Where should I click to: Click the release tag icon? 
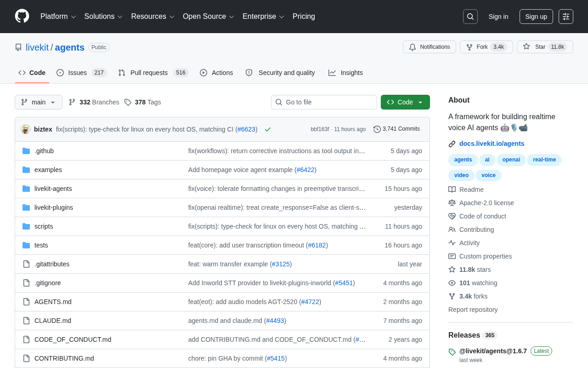point(452,352)
